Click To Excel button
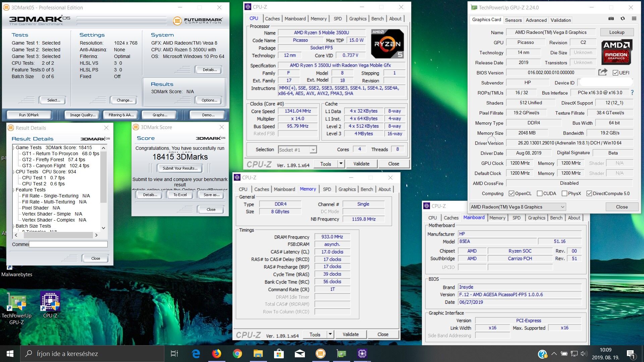 pyautogui.click(x=180, y=195)
